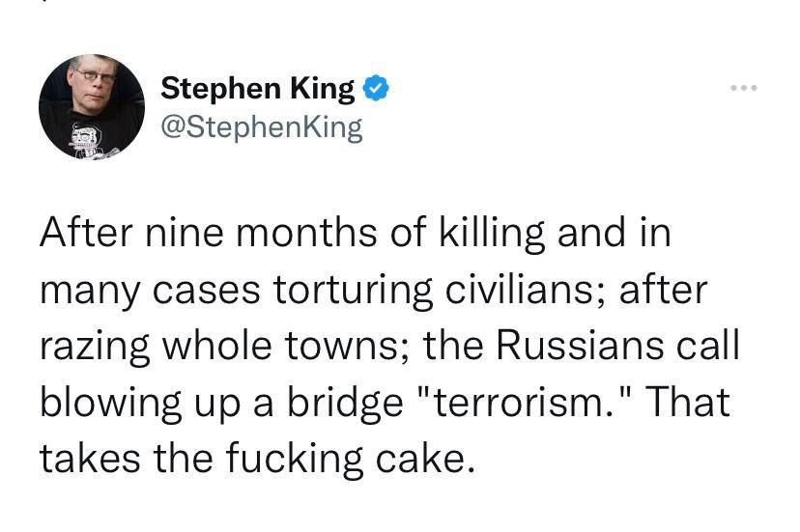Open the "Stephen King" display name
800x532 pixels.
click(x=257, y=89)
